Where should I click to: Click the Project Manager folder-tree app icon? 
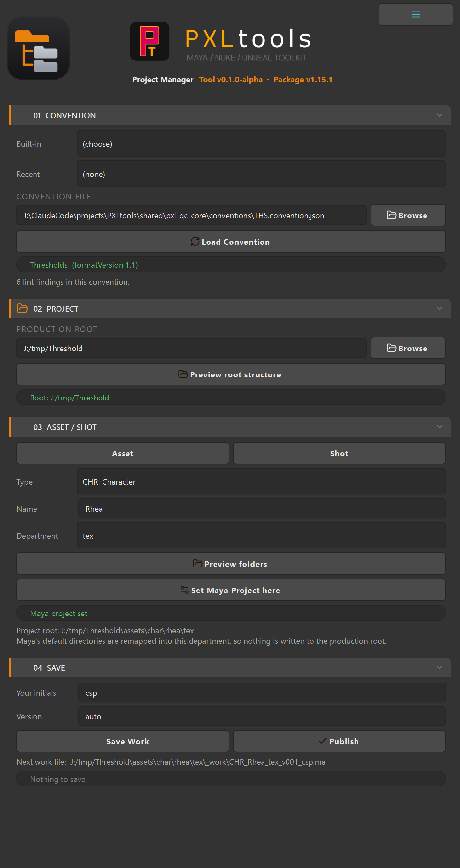[x=38, y=48]
